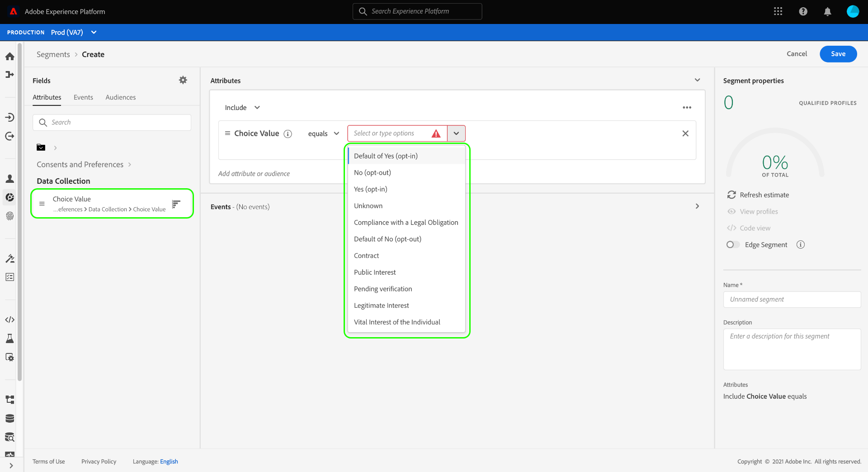The image size is (868, 472).
Task: Open Fields settings gear
Action: click(x=183, y=80)
